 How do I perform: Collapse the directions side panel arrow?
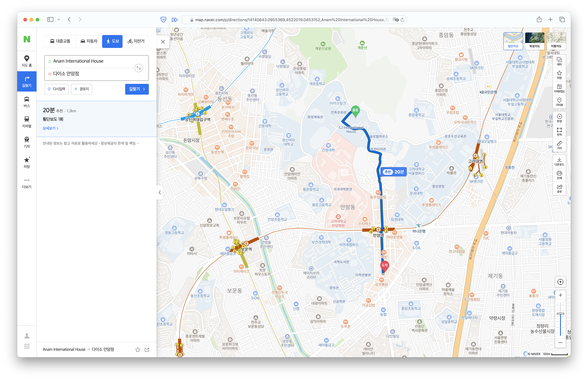160,192
